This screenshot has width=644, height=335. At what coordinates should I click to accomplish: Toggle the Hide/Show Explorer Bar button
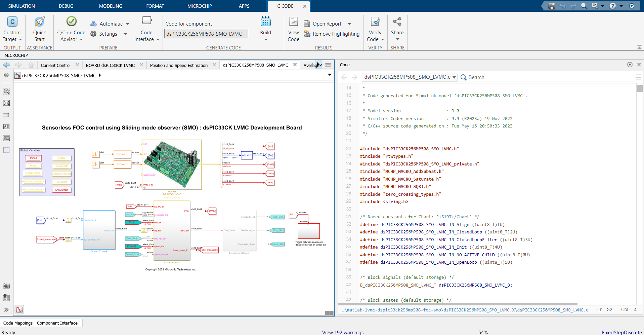tap(6, 75)
